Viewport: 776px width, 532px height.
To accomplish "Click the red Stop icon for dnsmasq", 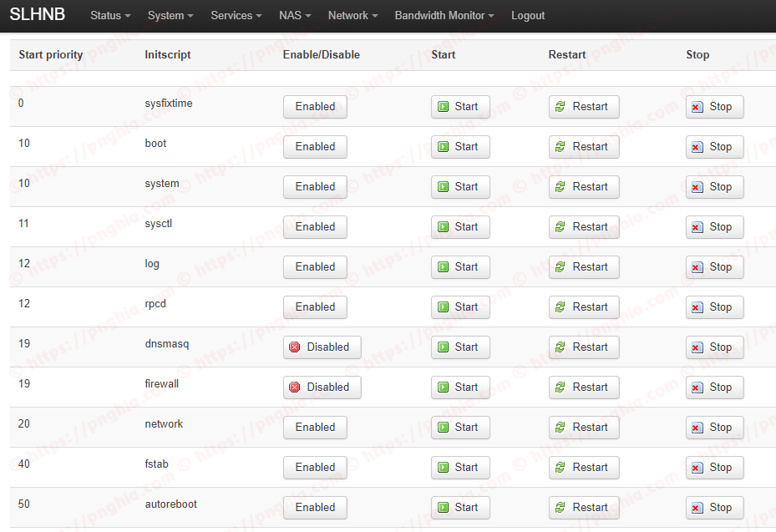I will [x=697, y=347].
